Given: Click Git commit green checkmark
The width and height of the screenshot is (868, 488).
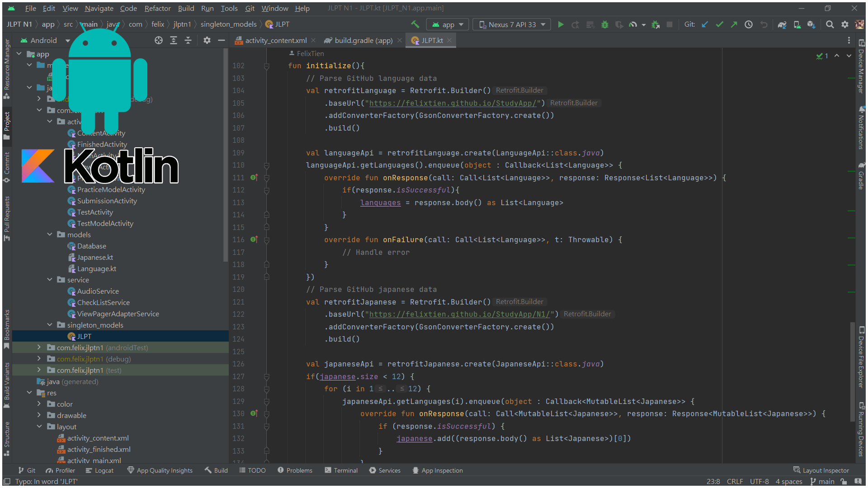Looking at the screenshot, I should [719, 24].
